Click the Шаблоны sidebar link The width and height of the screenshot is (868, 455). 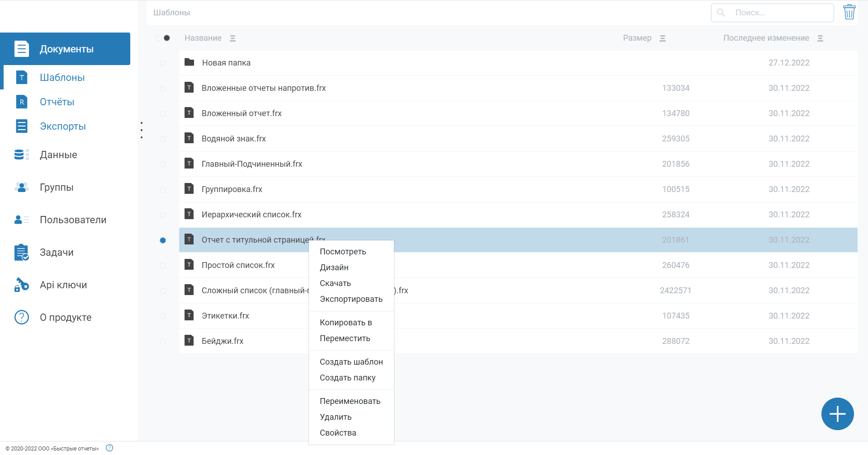[x=62, y=77]
